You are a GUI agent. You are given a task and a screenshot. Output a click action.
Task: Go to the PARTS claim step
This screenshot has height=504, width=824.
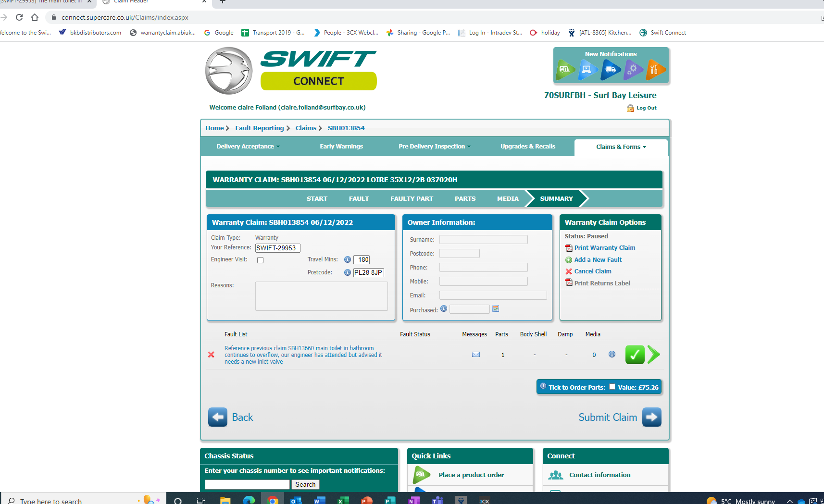tap(465, 199)
